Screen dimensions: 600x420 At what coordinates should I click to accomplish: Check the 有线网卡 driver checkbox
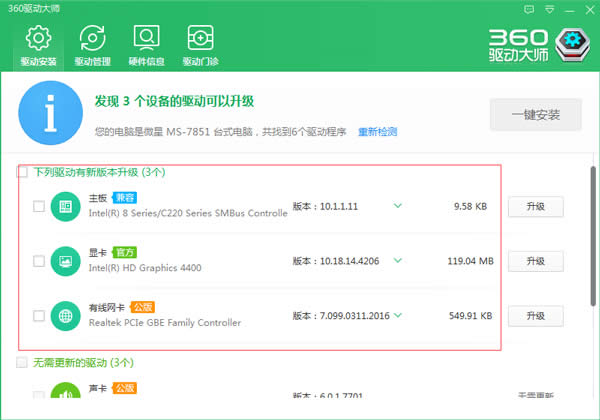pyautogui.click(x=38, y=316)
